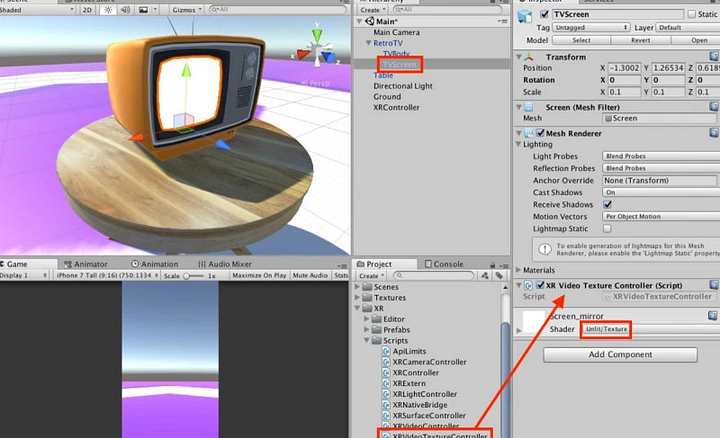Toggle scene audio speaker icon
The width and height of the screenshot is (720, 438).
125,10
